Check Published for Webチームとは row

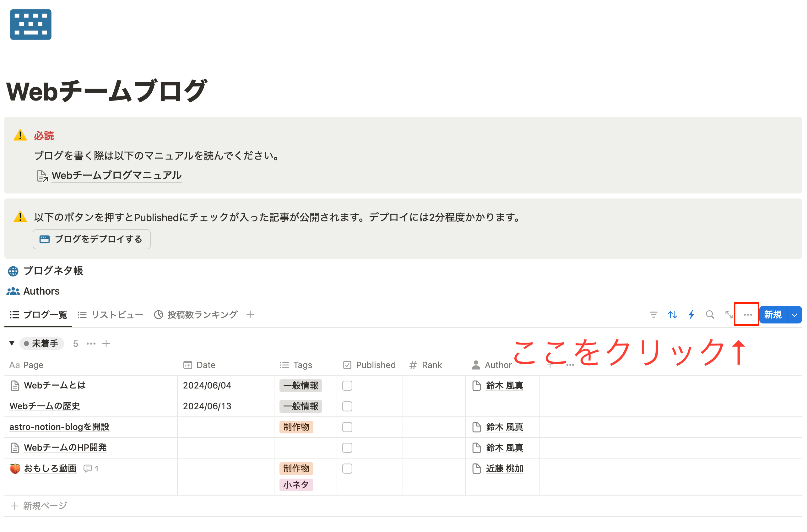click(x=347, y=386)
